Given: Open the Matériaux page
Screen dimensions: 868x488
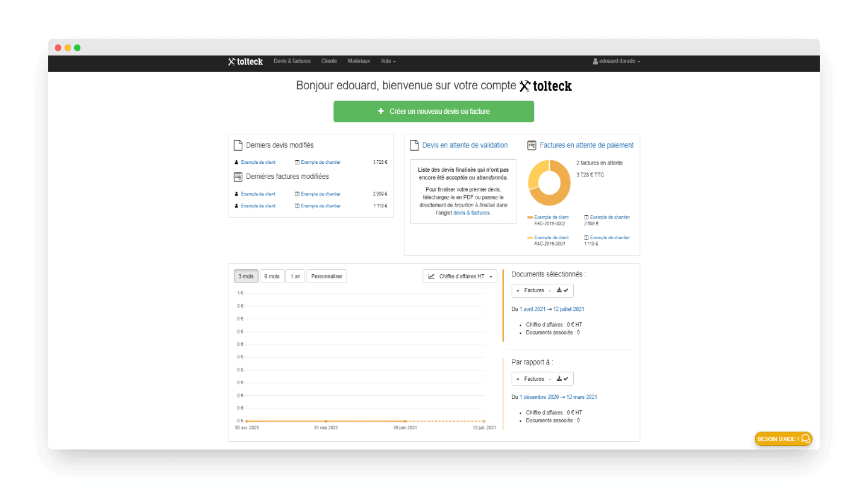Looking at the screenshot, I should (x=359, y=61).
